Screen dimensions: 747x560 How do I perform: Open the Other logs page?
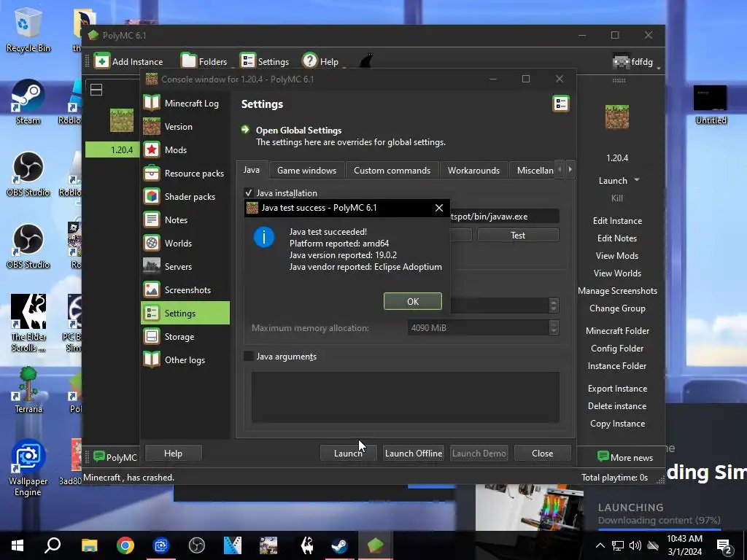click(x=185, y=360)
